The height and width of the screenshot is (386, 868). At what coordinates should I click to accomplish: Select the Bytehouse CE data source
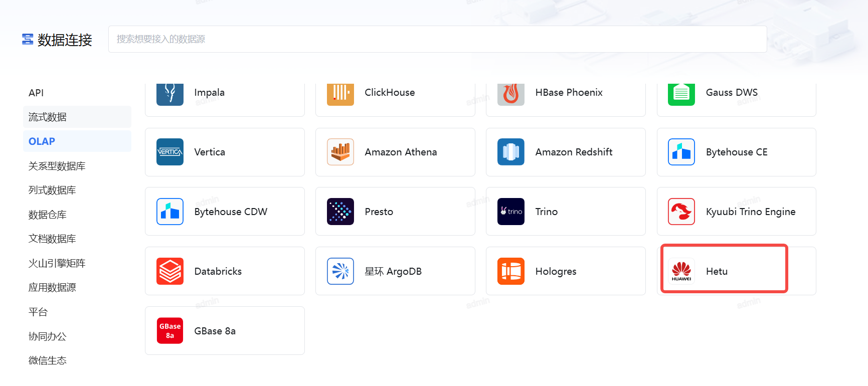736,152
